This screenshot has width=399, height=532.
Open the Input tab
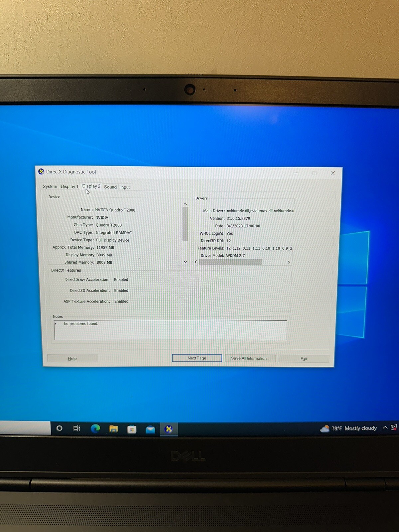[125, 187]
